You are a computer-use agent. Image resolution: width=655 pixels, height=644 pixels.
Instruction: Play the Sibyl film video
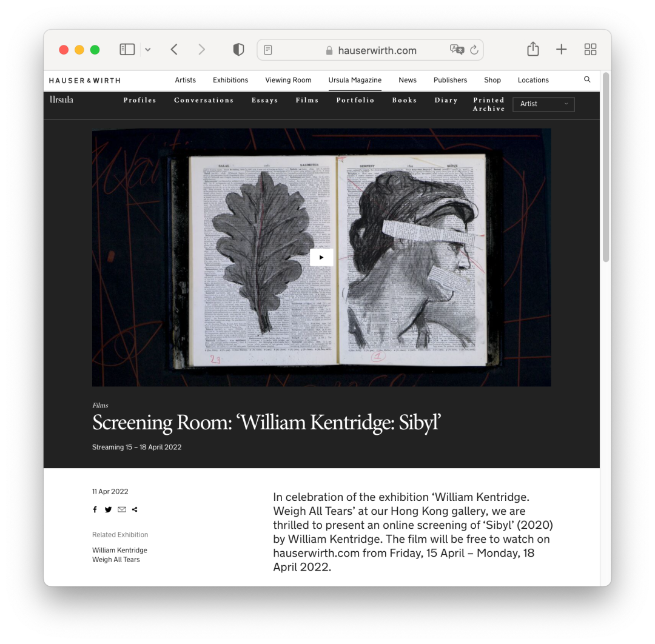pyautogui.click(x=321, y=257)
